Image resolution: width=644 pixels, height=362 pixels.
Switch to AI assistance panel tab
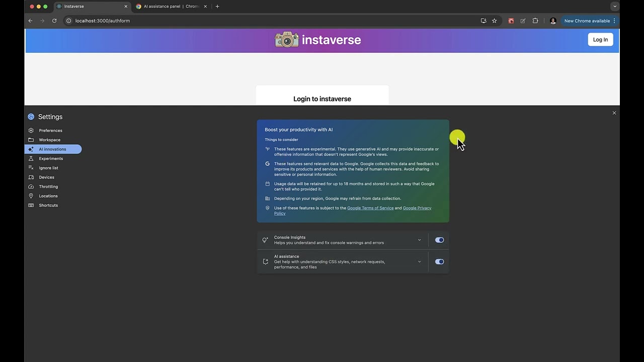[171, 7]
